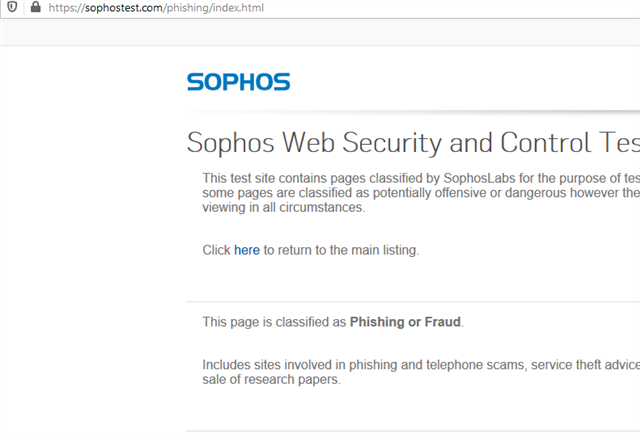640x437 pixels.
Task: Follow the "here" link to main listing
Action: pos(247,250)
